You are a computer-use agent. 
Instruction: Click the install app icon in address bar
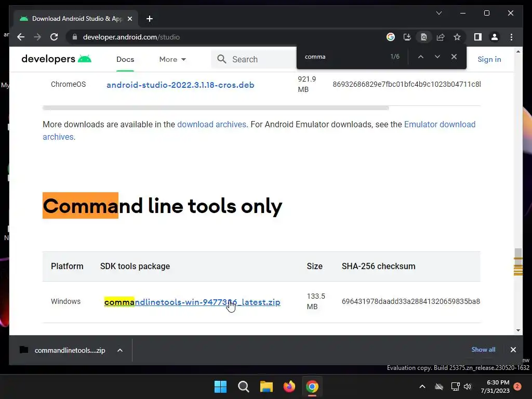[407, 37]
